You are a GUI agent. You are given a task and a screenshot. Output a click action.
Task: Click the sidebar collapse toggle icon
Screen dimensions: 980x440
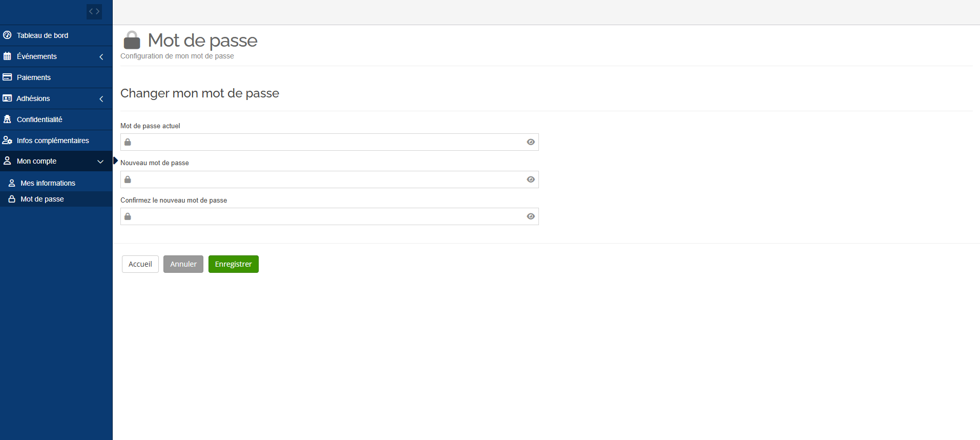click(94, 11)
